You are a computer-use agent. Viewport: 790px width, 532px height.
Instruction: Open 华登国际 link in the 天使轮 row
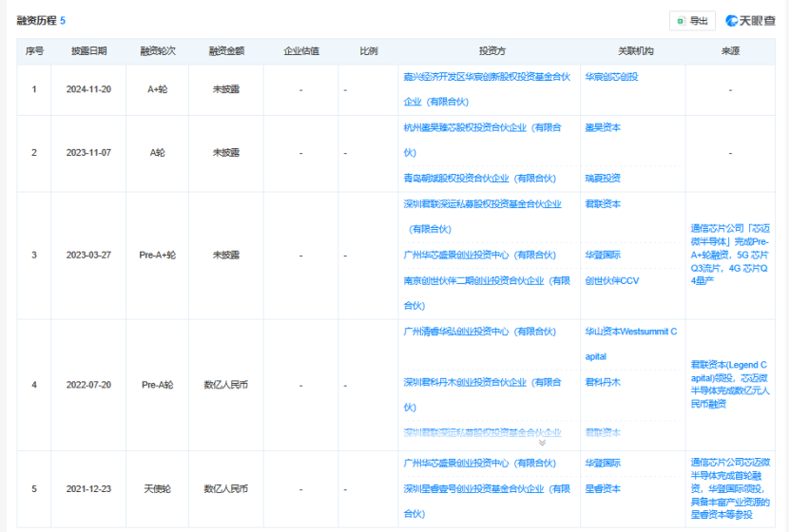click(x=603, y=463)
